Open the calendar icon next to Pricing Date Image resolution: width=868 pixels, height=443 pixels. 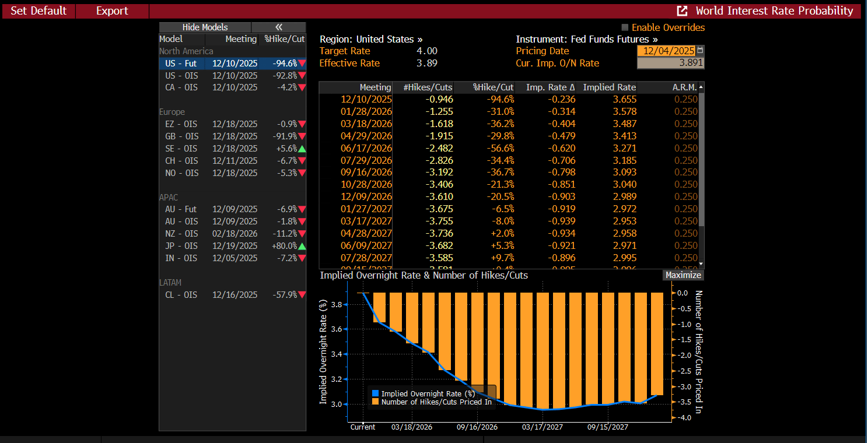pyautogui.click(x=700, y=51)
